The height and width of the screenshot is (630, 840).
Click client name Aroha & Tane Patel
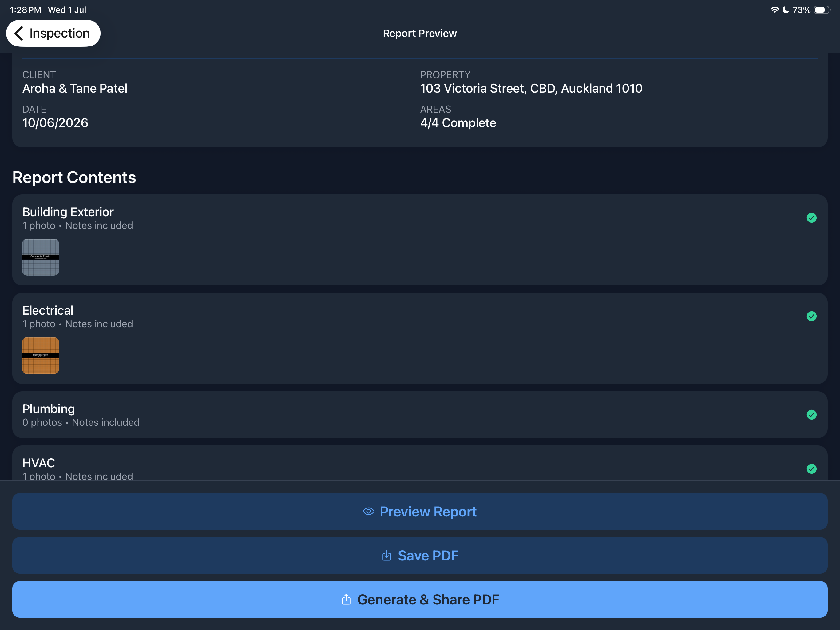[x=75, y=88]
